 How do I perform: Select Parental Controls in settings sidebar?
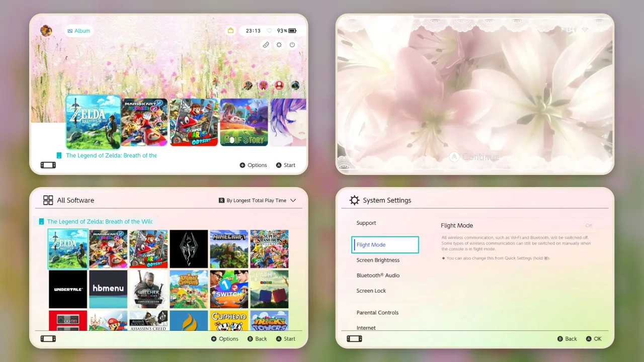(377, 312)
